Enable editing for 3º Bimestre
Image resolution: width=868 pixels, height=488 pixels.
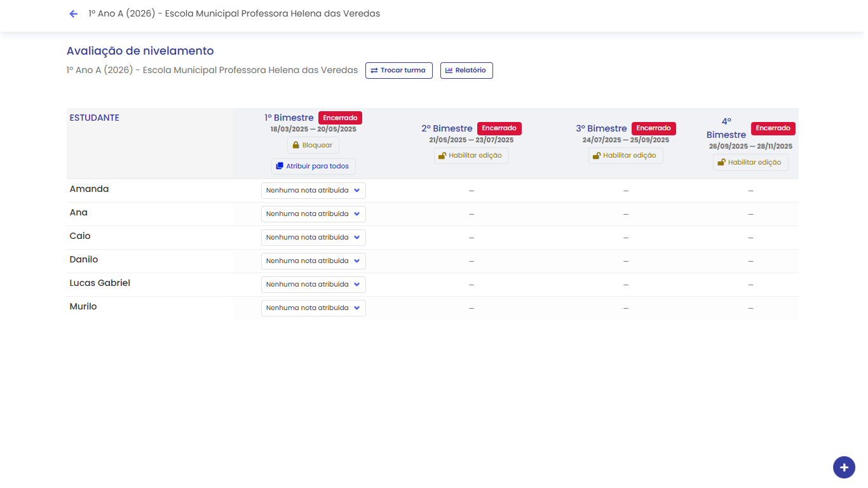pyautogui.click(x=626, y=156)
